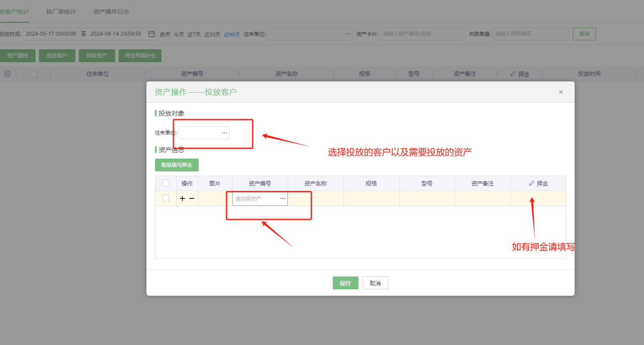The width and height of the screenshot is (644, 345).
Task: Click the 查询 button
Action: [x=584, y=34]
